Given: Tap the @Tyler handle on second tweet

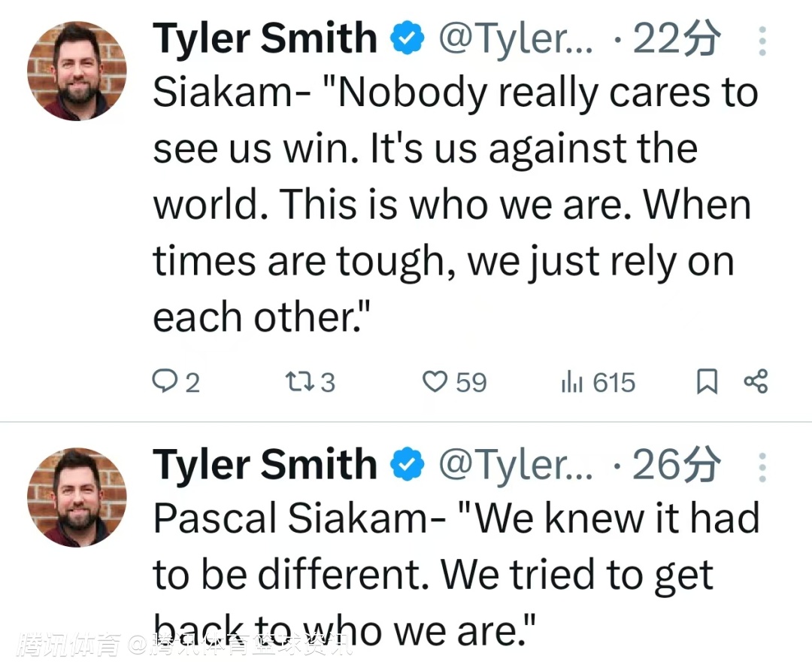Looking at the screenshot, I should [x=515, y=465].
